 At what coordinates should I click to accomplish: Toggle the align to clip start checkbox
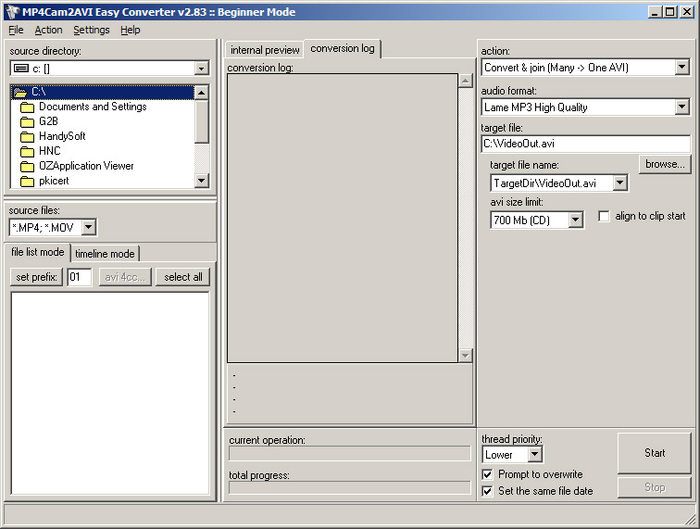(x=604, y=217)
